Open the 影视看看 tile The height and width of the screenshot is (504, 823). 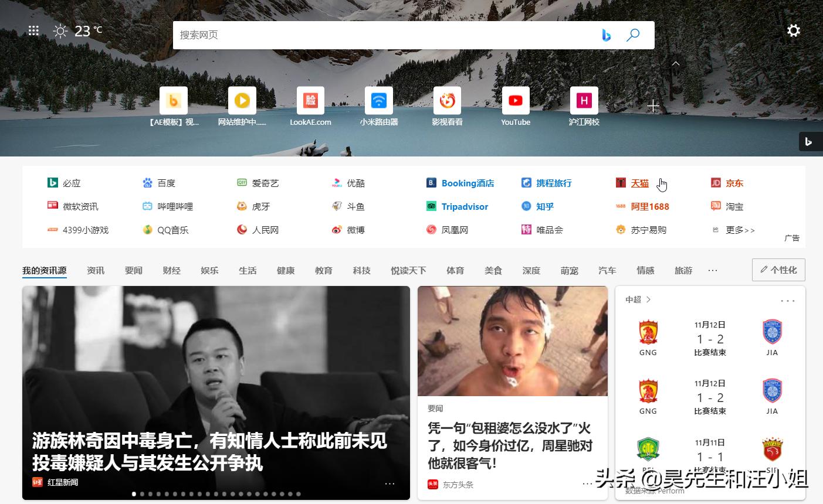tap(447, 100)
